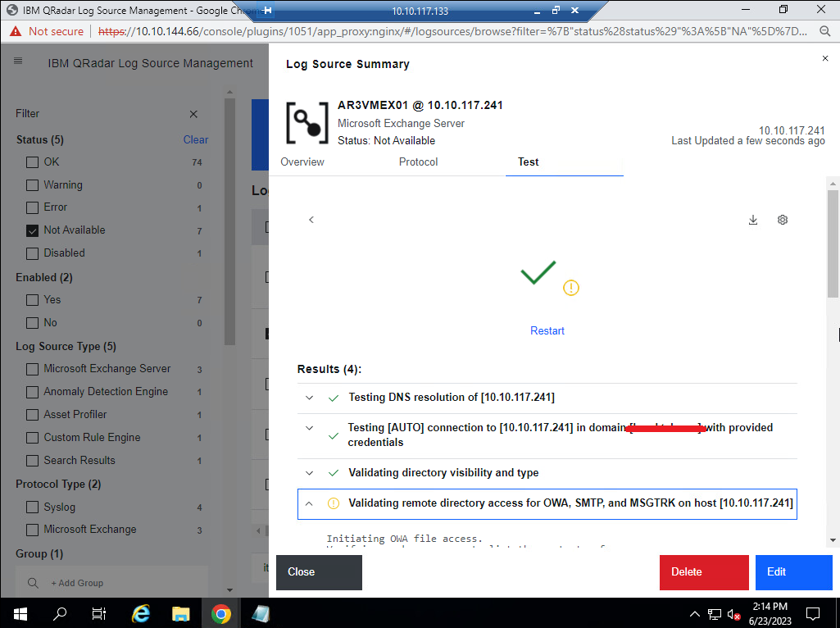Image resolution: width=840 pixels, height=628 pixels.
Task: Check the Search Results filter
Action: click(32, 461)
